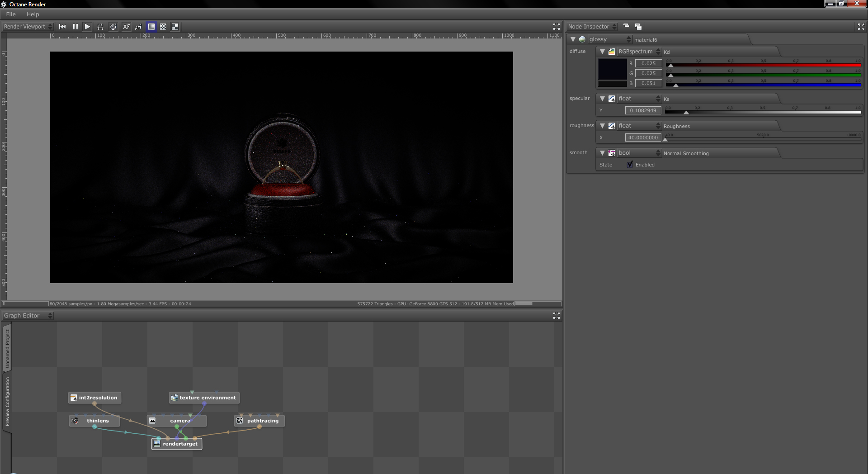Click the roughness X value field

[643, 137]
